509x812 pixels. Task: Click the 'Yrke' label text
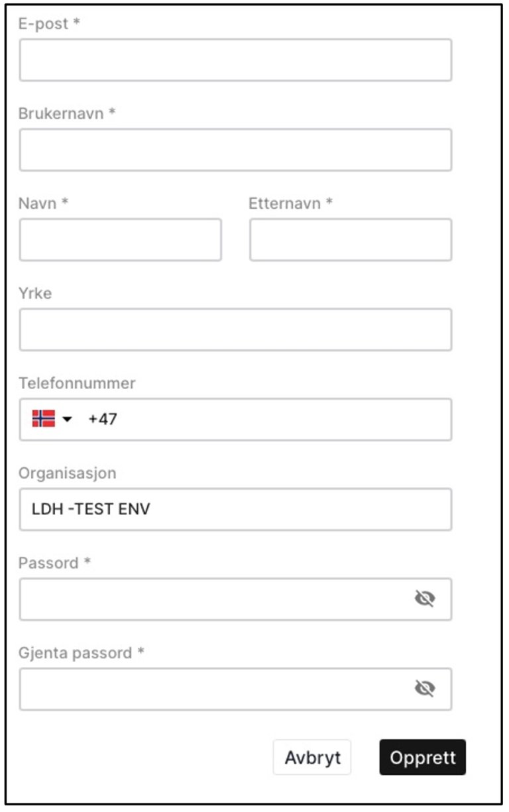coord(35,293)
